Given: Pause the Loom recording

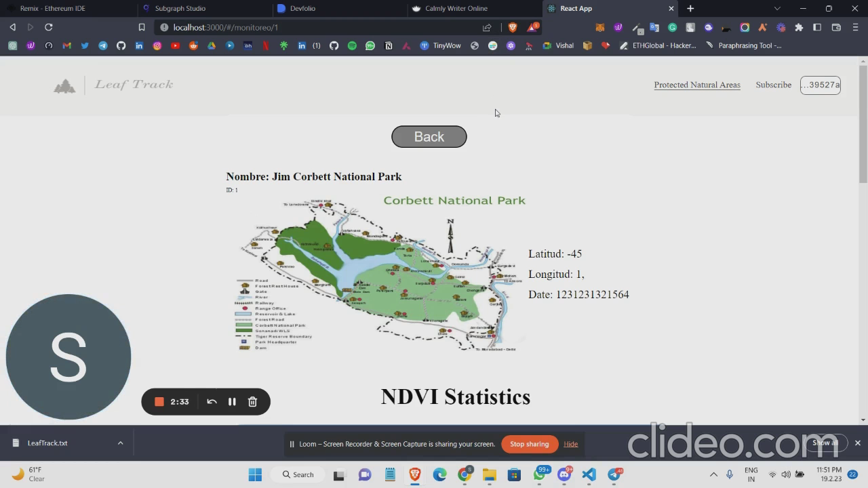Looking at the screenshot, I should pos(232,402).
